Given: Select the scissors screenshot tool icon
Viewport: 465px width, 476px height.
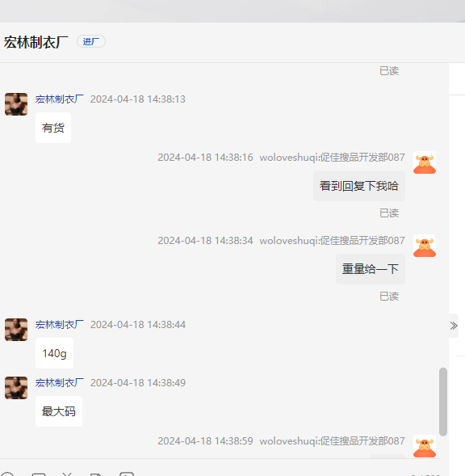Looking at the screenshot, I should pyautogui.click(x=67, y=474).
